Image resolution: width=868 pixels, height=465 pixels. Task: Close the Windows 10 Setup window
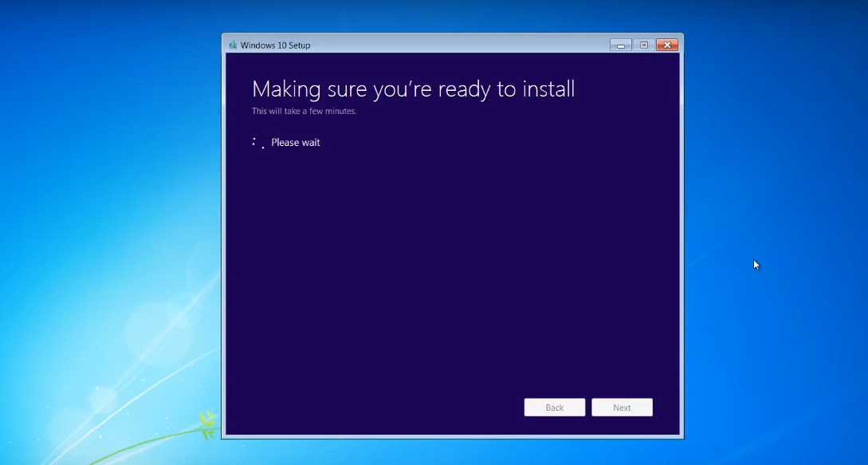(667, 45)
